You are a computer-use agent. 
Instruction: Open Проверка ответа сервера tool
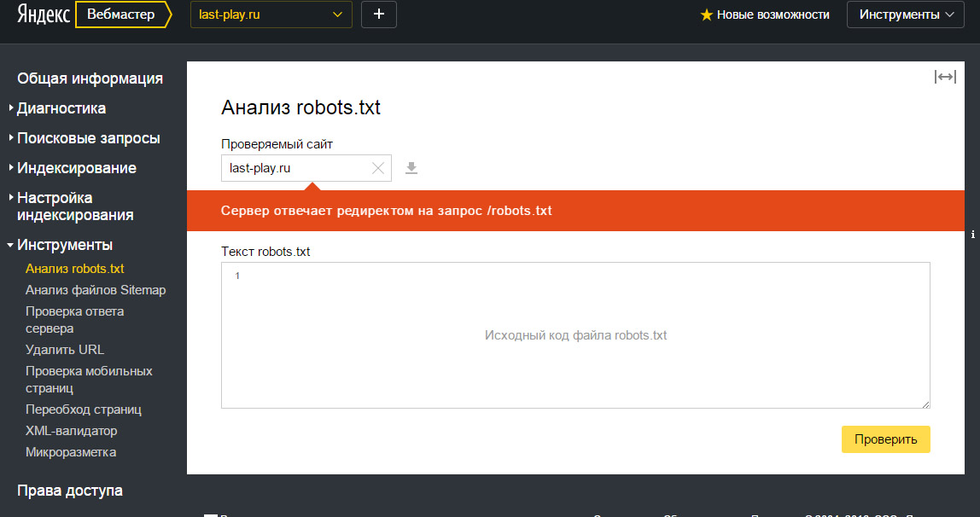click(75, 320)
